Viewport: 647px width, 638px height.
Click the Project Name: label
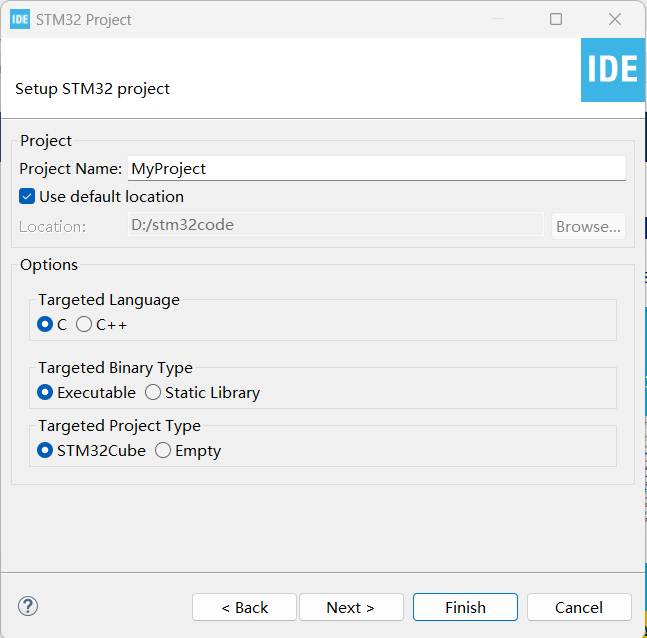coord(71,169)
